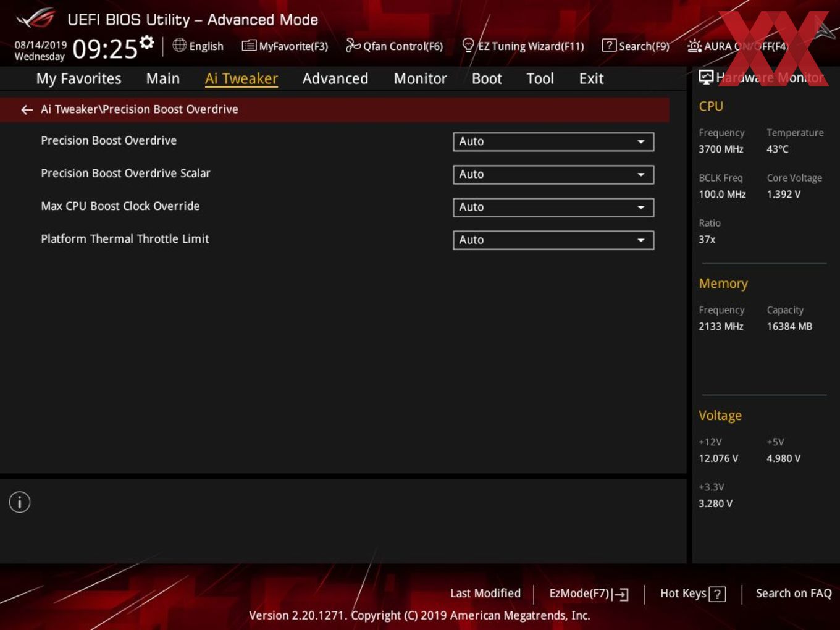Image resolution: width=840 pixels, height=630 pixels.
Task: Click the back arrow to Ai Tweaker
Action: (27, 110)
